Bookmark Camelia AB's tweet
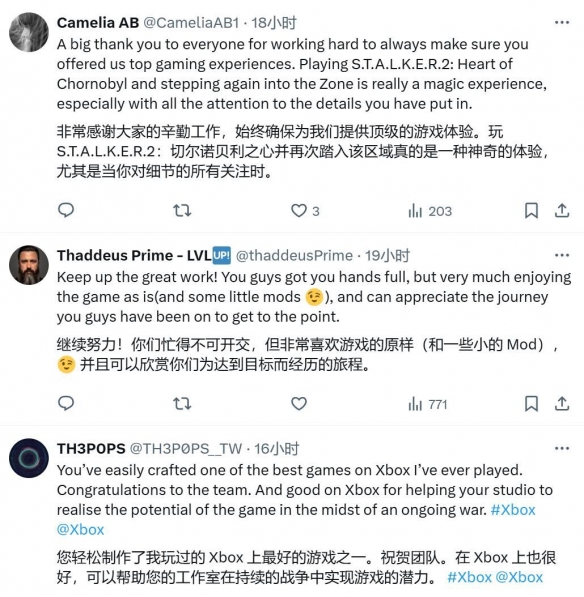 point(531,211)
